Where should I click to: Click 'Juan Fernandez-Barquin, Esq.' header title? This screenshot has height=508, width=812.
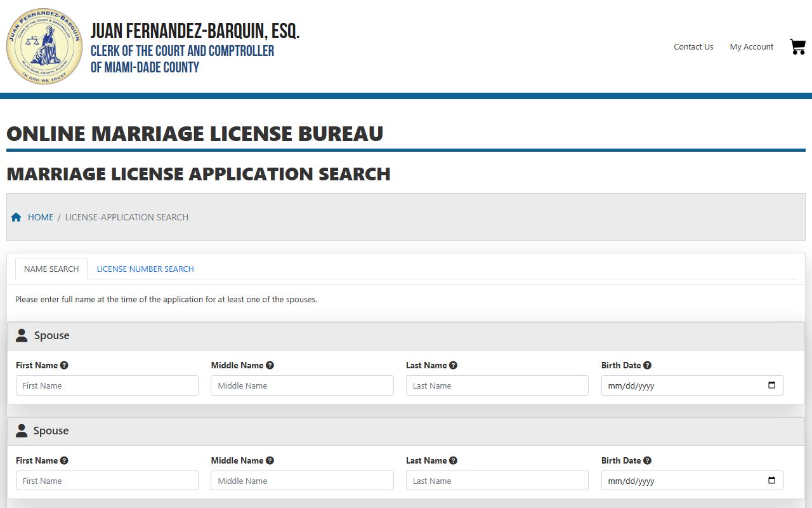pyautogui.click(x=195, y=30)
